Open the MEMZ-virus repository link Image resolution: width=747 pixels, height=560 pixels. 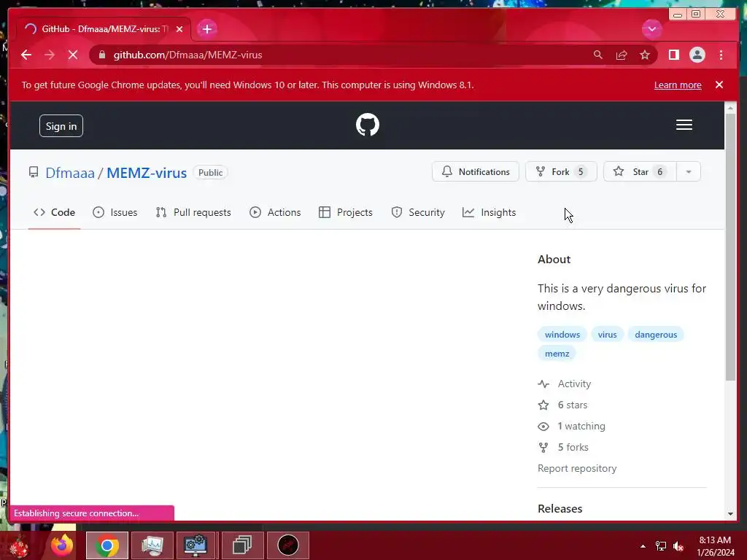tap(147, 172)
